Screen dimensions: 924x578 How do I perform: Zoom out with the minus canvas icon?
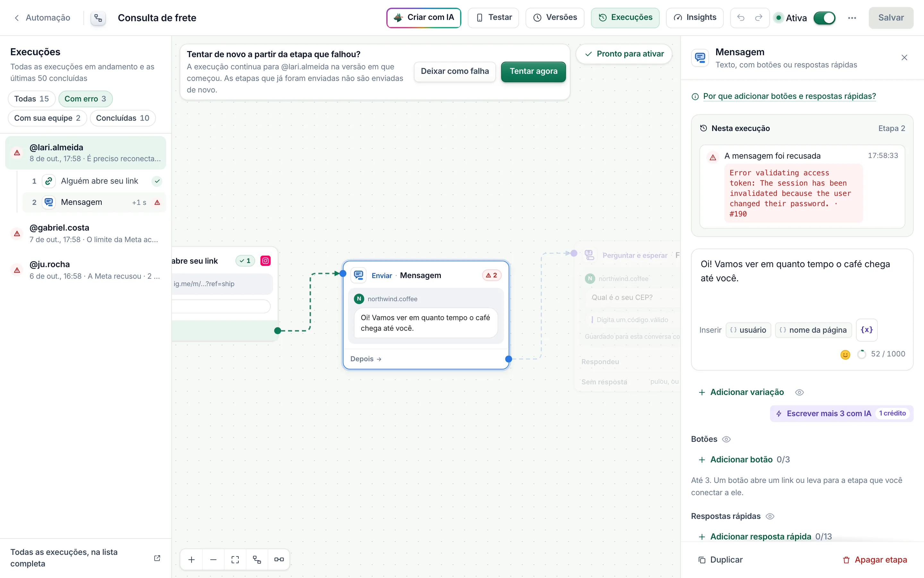(x=213, y=560)
